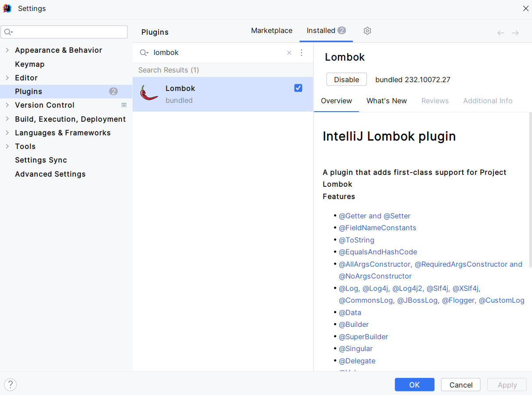The height and width of the screenshot is (395, 532).
Task: Open the What's New tab
Action: [x=387, y=101]
